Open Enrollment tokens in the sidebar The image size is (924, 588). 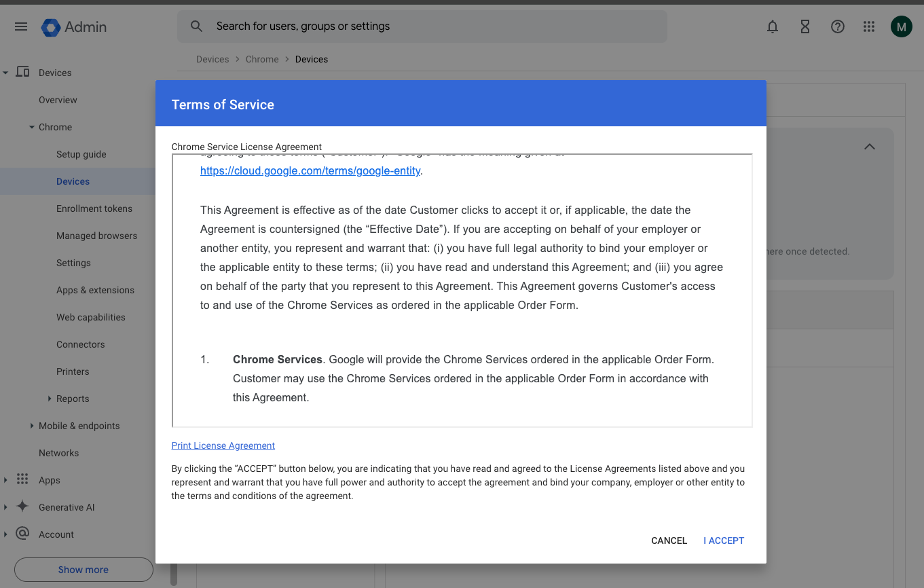coord(94,208)
